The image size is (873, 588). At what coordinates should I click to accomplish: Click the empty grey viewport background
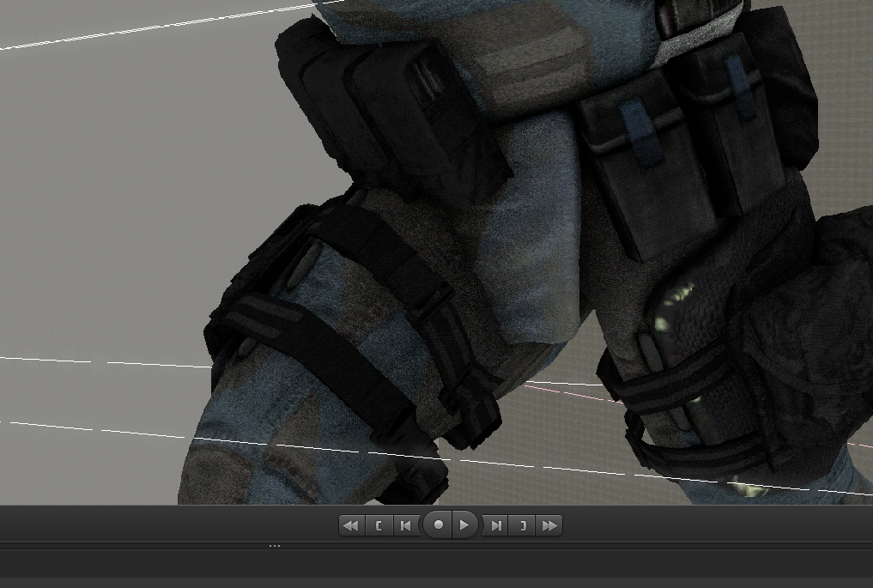coord(112,195)
